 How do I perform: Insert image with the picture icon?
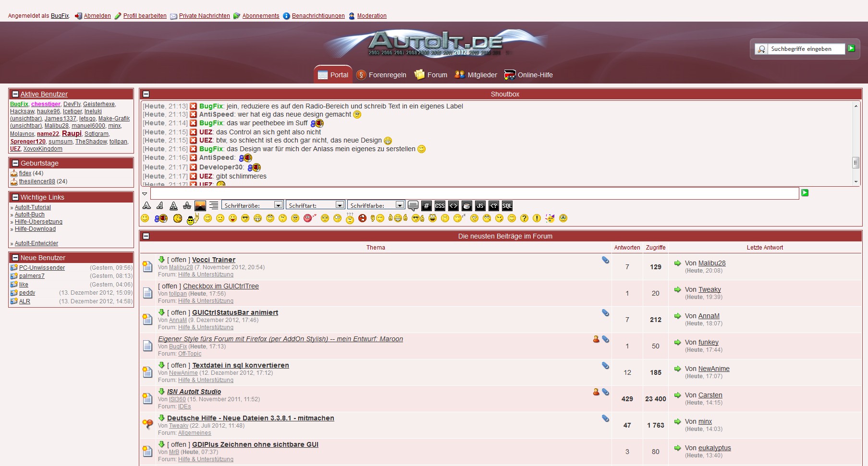200,206
